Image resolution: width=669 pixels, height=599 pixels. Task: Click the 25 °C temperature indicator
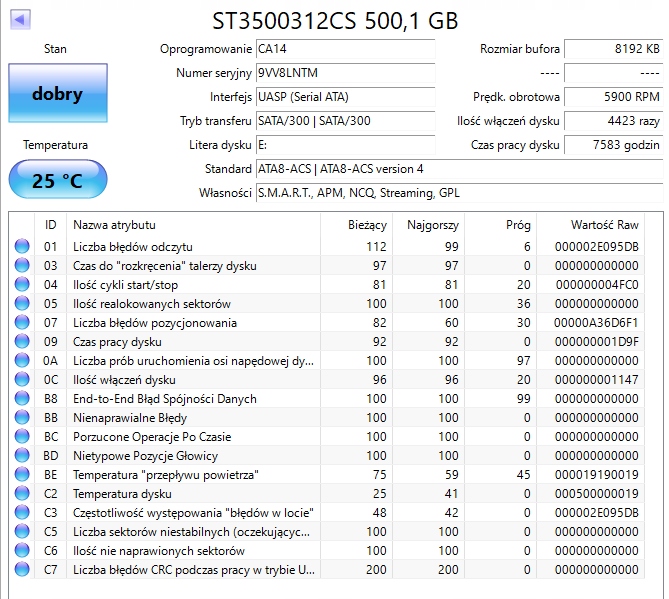coord(57,181)
